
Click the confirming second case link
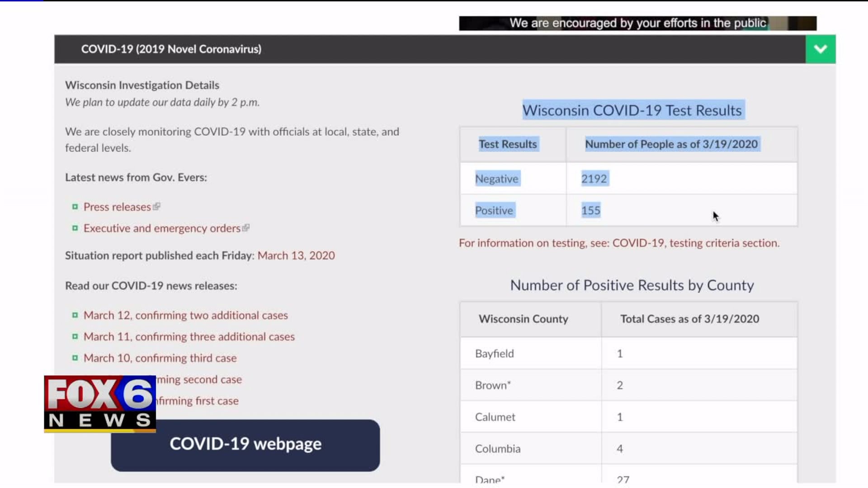tap(199, 380)
